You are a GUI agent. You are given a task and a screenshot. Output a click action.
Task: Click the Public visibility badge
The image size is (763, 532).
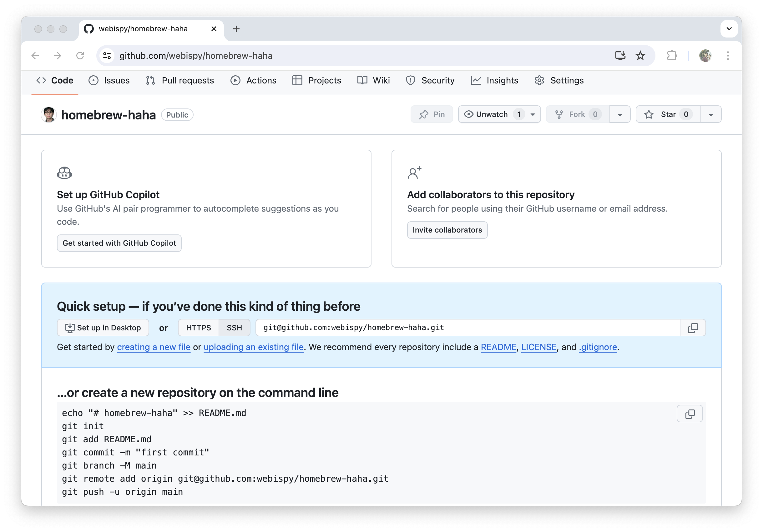pyautogui.click(x=177, y=115)
